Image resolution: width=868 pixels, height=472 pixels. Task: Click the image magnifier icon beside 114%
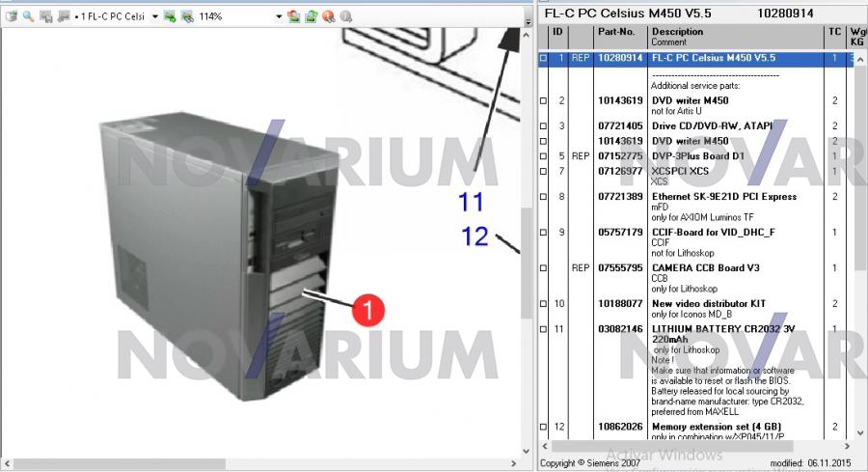point(186,16)
